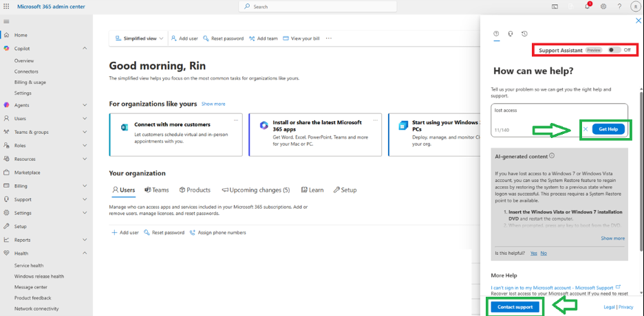Open Service health page
The height and width of the screenshot is (316, 644).
coord(29,266)
